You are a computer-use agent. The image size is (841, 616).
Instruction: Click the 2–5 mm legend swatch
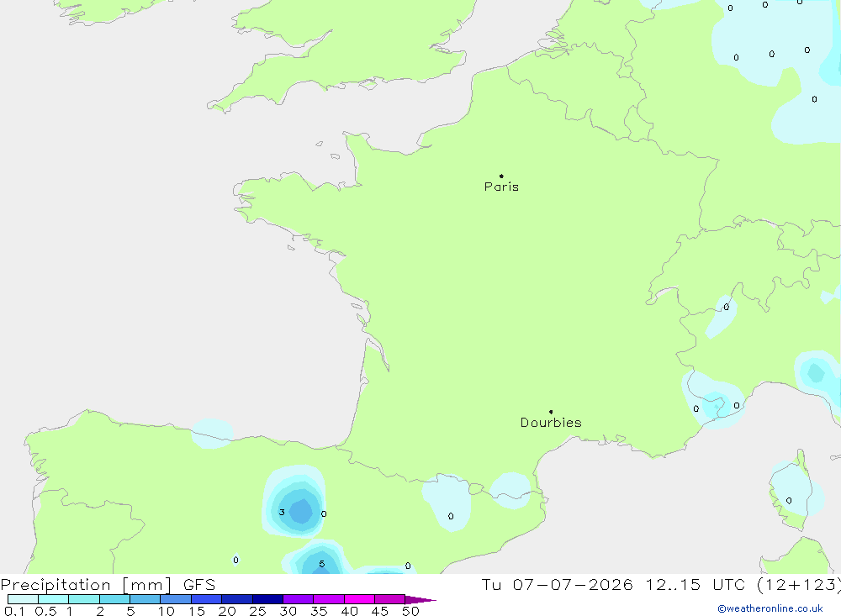114,599
